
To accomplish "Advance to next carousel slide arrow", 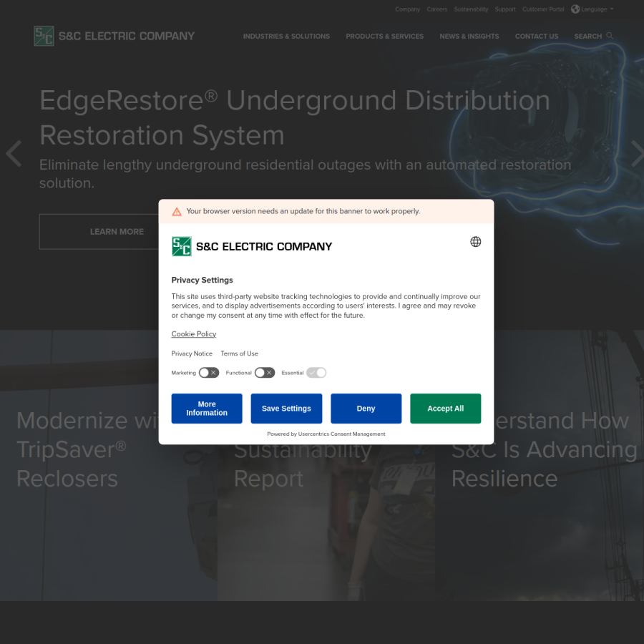I will pos(637,154).
